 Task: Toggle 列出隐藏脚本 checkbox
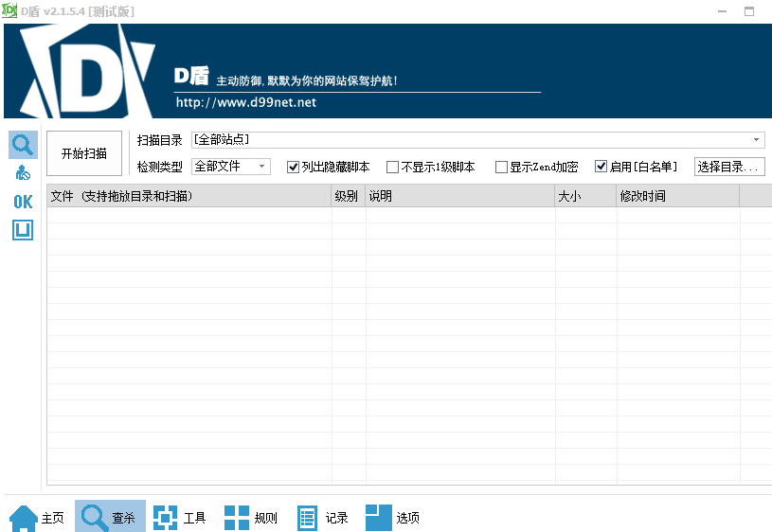click(x=293, y=168)
